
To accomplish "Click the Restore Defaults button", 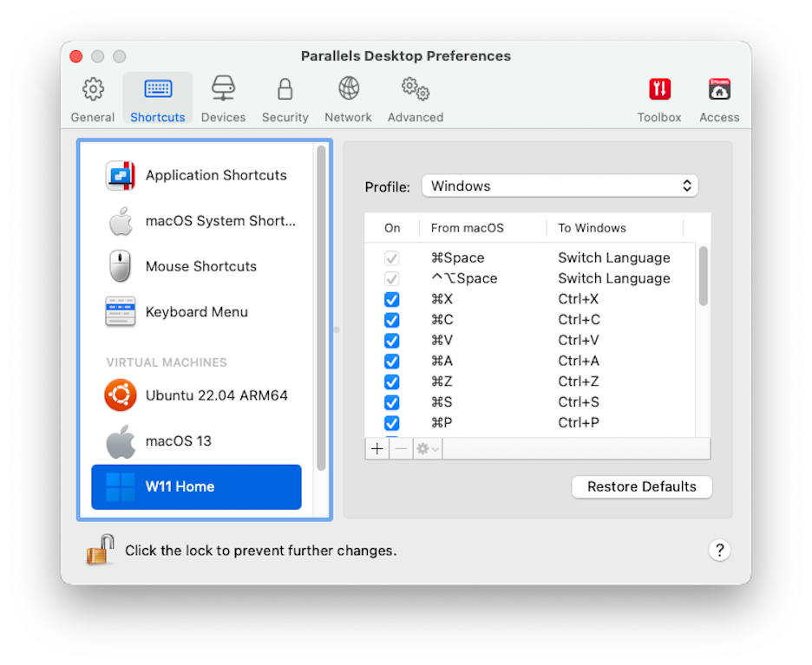I will coord(642,486).
